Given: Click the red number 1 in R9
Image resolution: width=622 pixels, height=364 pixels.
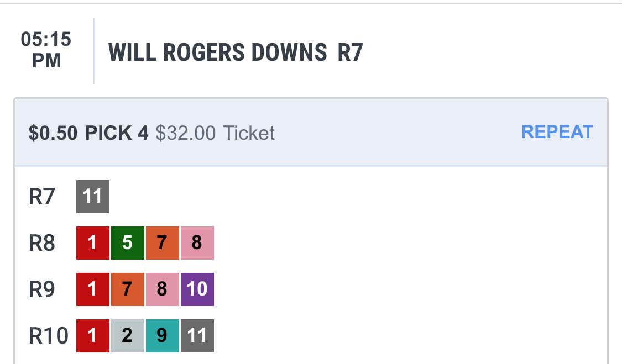Looking at the screenshot, I should coord(93,289).
